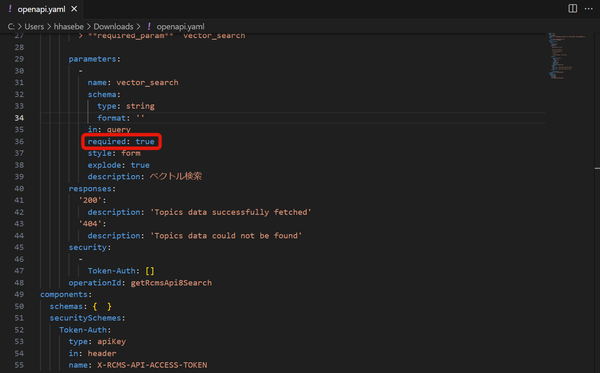Click 'X-RCMS-API-ACCESS-TOKEN' value
The image size is (600, 373).
click(x=152, y=365)
